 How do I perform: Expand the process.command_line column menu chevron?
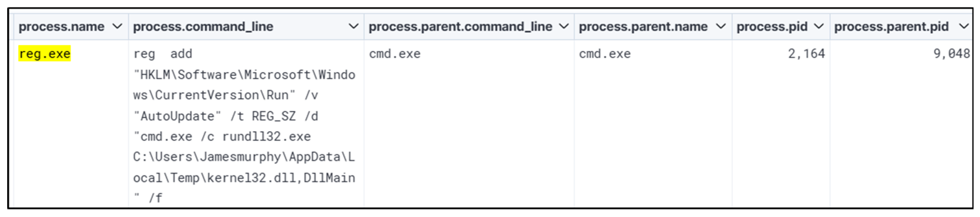pos(353,27)
